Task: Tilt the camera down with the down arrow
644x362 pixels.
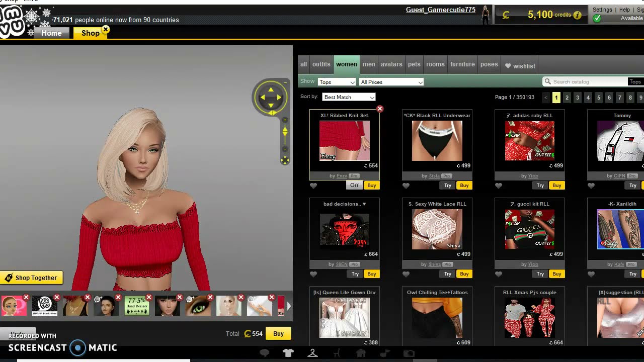Action: (x=271, y=106)
